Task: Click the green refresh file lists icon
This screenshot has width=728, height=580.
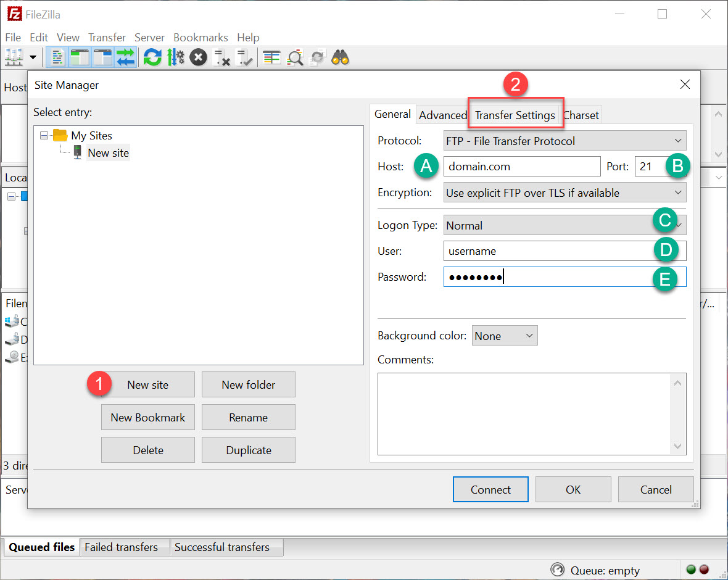Action: tap(152, 57)
